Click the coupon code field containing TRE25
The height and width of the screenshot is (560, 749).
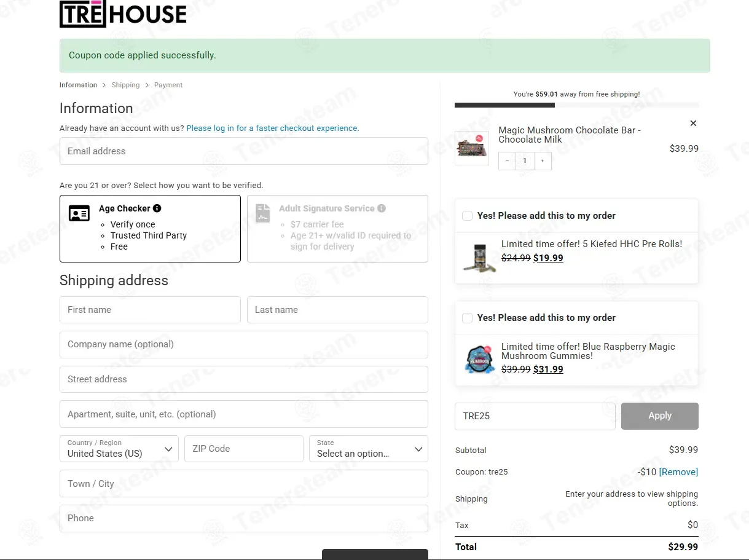pyautogui.click(x=535, y=416)
